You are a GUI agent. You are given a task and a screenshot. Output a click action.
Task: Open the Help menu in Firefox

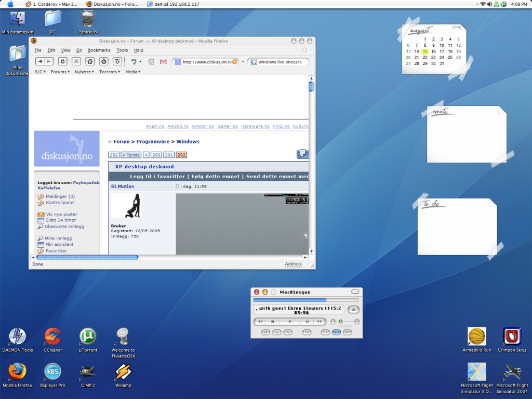(x=138, y=50)
